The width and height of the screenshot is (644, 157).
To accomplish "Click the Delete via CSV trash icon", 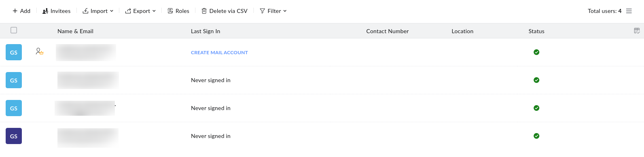I will click(x=204, y=11).
